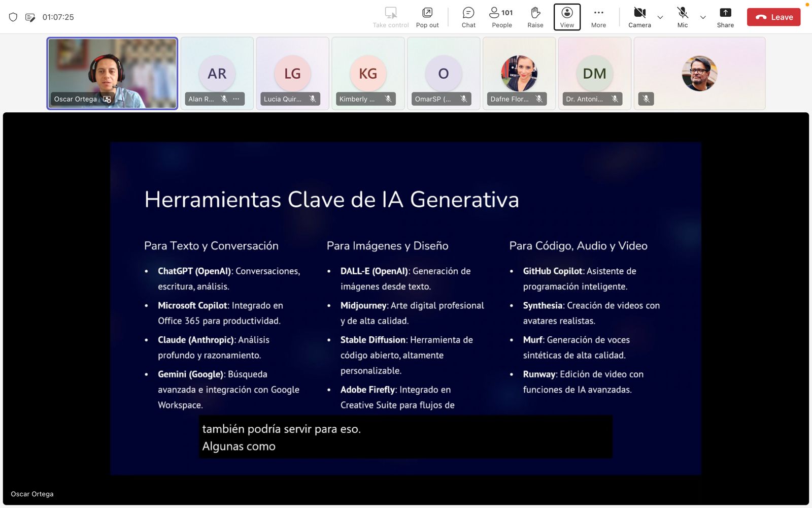Click the slide title Herramientas Clave de IA Generativa

tap(331, 199)
